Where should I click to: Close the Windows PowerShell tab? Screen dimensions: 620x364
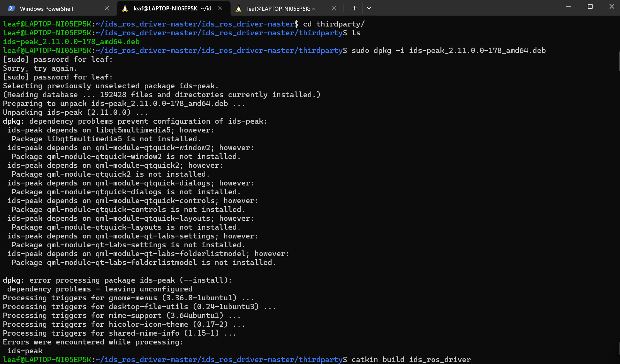pos(107,9)
